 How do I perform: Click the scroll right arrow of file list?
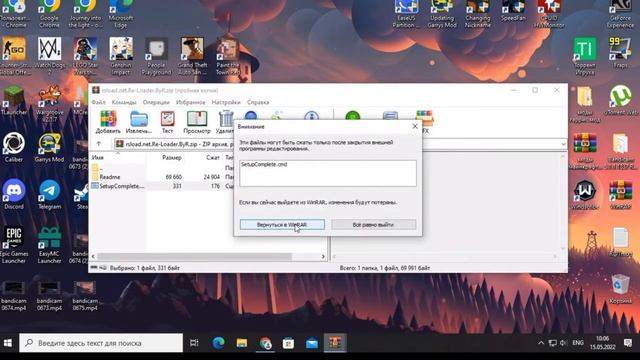pos(323,256)
